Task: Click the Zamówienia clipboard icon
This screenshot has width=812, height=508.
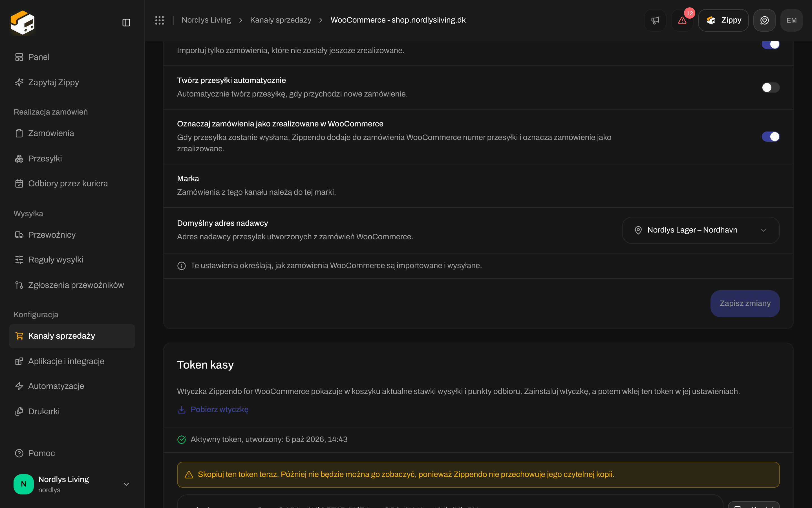Action: point(19,133)
